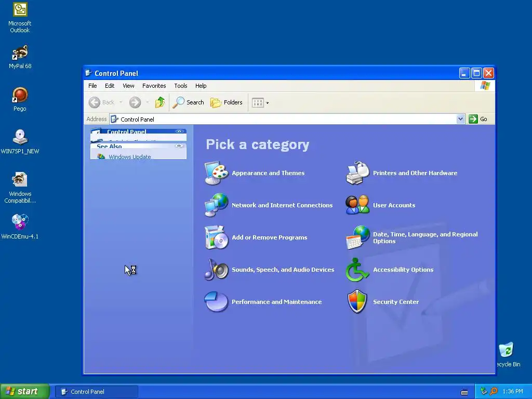Expand the Forward history dropdown arrow
532x399 pixels.
click(147, 102)
